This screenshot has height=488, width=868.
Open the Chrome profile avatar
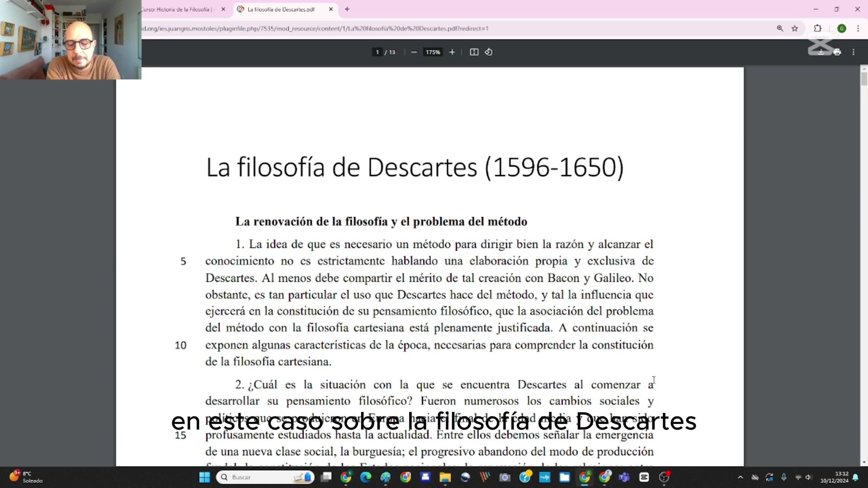(x=842, y=28)
